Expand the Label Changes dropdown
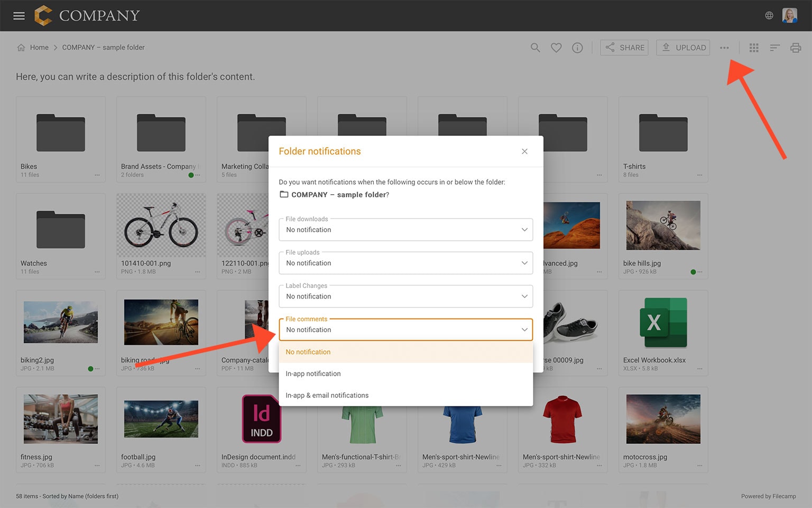The height and width of the screenshot is (508, 812). (x=405, y=296)
